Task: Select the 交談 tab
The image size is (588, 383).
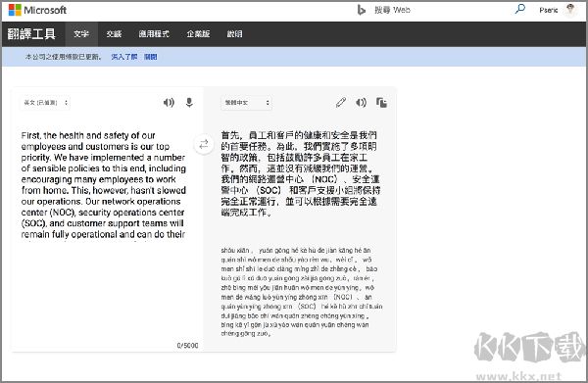Action: pyautogui.click(x=114, y=34)
